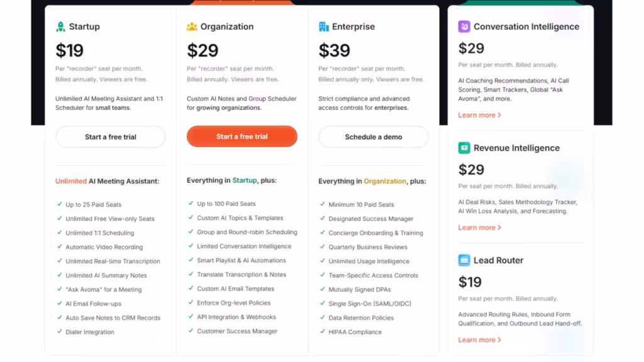Click checkmark beside Customer Success Manager
Screen dimensions: 644x362
(x=191, y=331)
